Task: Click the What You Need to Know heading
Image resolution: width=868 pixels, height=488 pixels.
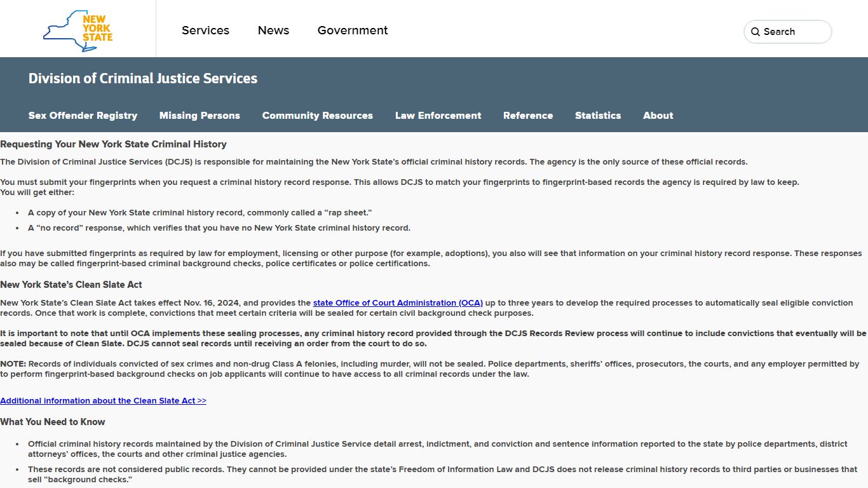Action: (53, 422)
